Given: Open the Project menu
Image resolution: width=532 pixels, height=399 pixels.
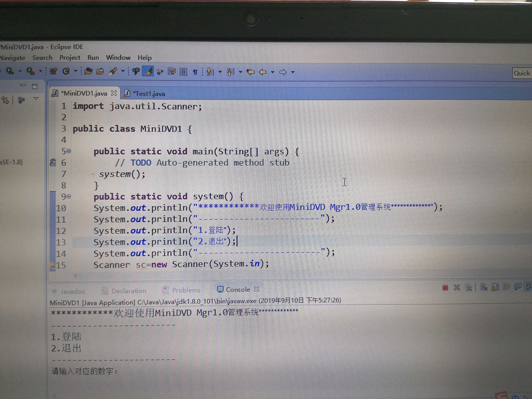Looking at the screenshot, I should point(70,58).
